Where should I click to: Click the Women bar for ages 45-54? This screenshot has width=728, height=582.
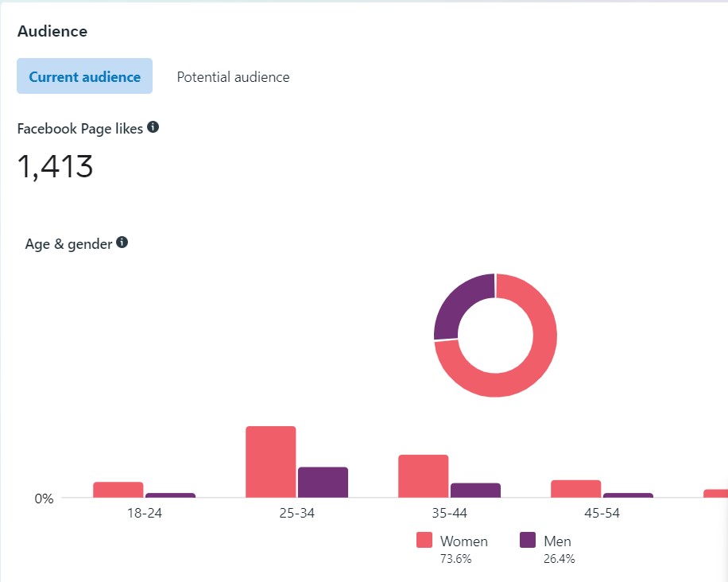575,489
